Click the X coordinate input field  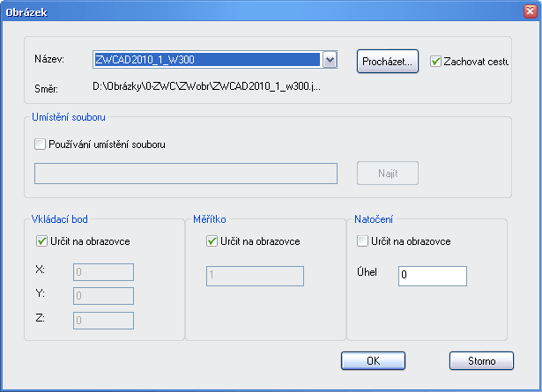[x=103, y=272]
